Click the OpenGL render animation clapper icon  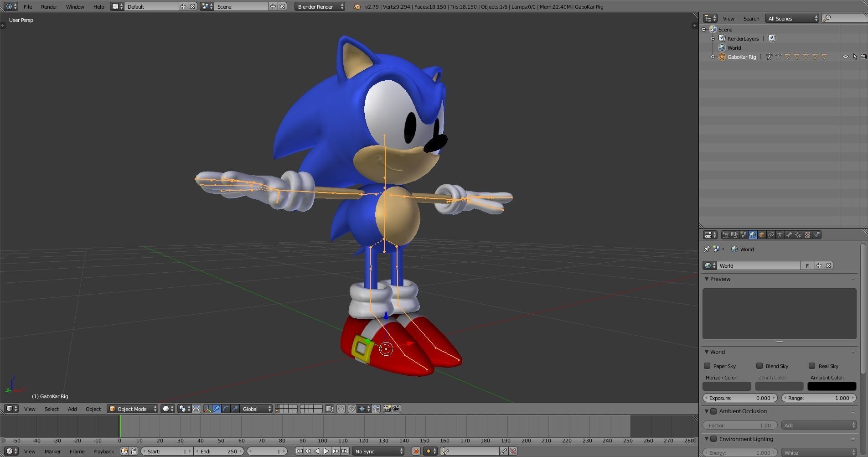(396, 409)
